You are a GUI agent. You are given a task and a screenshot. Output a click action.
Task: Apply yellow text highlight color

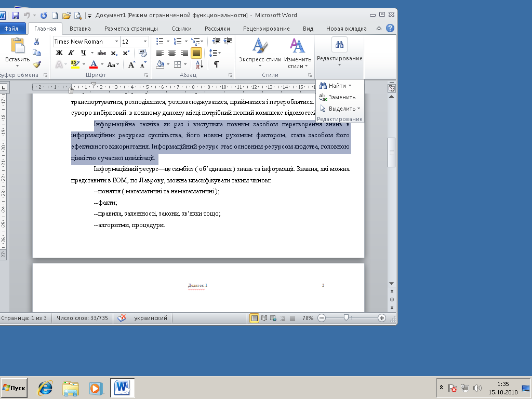coord(75,64)
